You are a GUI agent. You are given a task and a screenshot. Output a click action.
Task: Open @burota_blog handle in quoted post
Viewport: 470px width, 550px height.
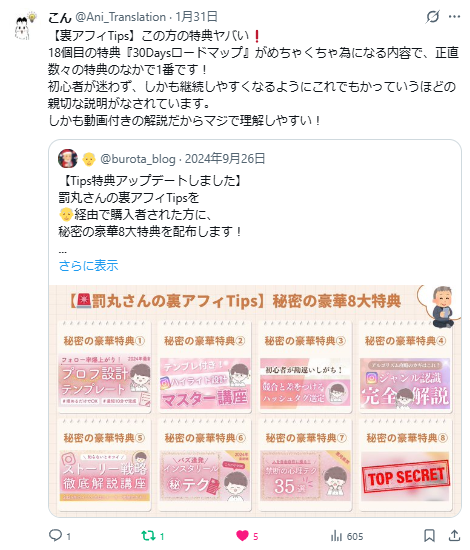click(x=138, y=159)
